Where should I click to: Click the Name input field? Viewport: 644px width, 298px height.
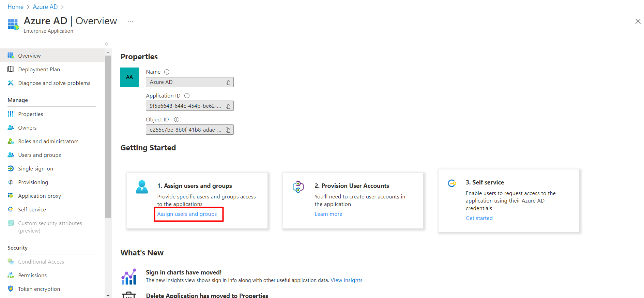[x=190, y=82]
